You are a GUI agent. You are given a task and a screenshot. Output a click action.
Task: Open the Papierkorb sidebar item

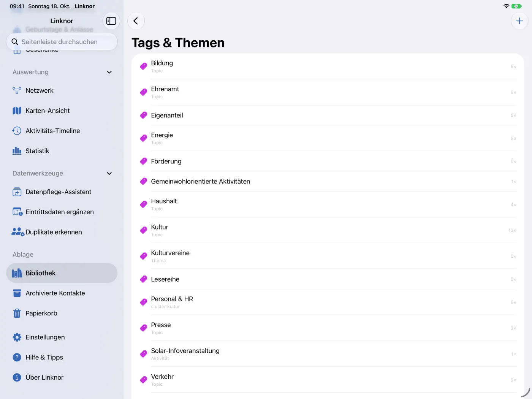click(62, 313)
